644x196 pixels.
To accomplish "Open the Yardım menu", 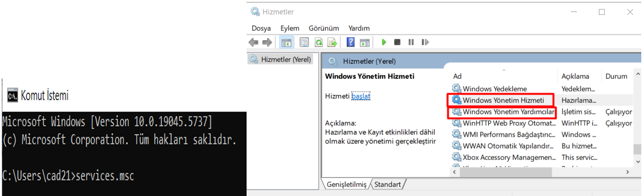I will click(x=359, y=28).
